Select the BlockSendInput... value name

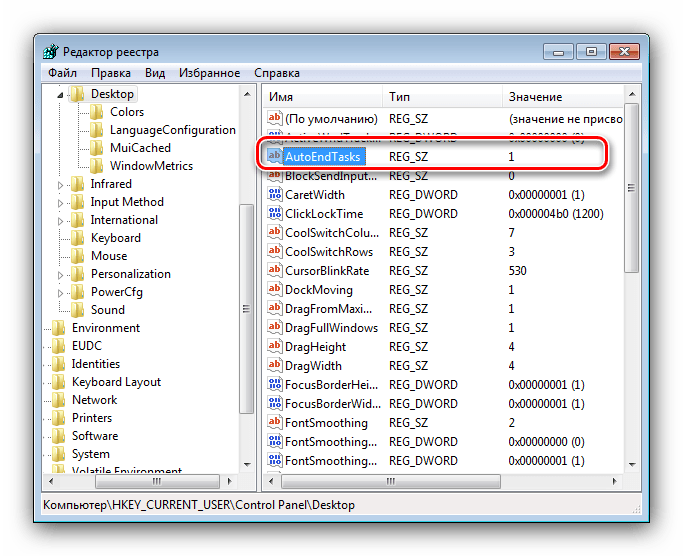click(331, 176)
